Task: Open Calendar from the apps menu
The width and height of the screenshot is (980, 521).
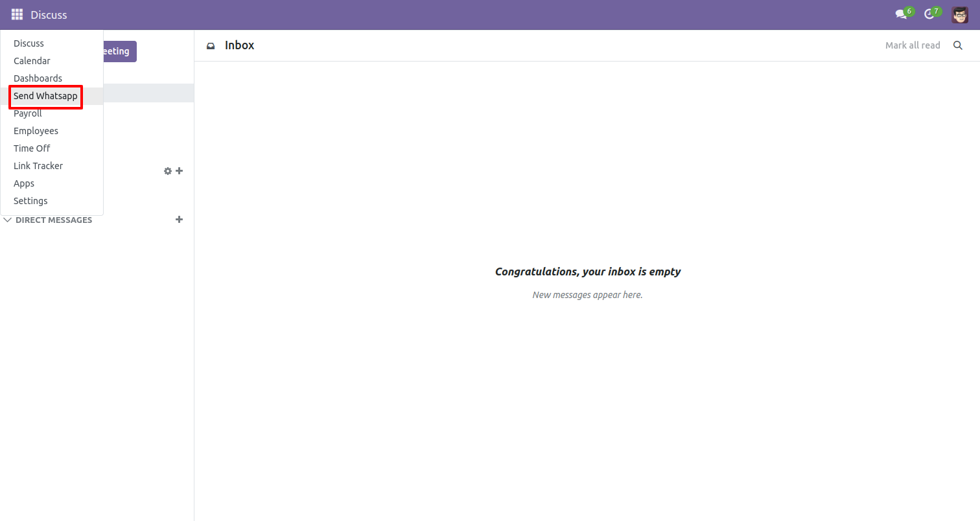Action: [52, 61]
